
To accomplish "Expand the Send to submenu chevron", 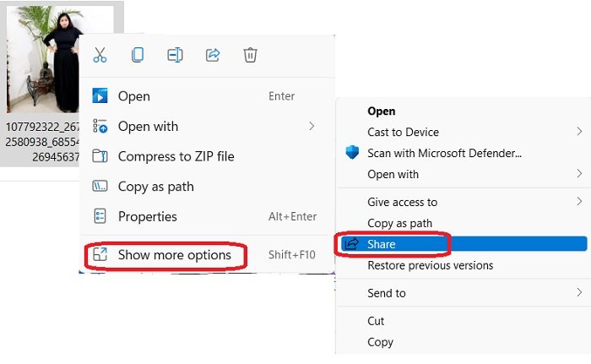I will [x=579, y=292].
